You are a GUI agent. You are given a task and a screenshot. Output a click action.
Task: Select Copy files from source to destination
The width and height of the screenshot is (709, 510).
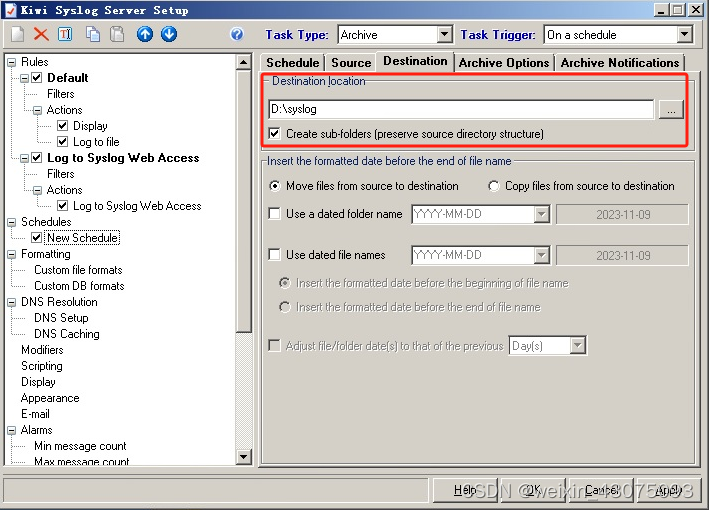coord(494,186)
